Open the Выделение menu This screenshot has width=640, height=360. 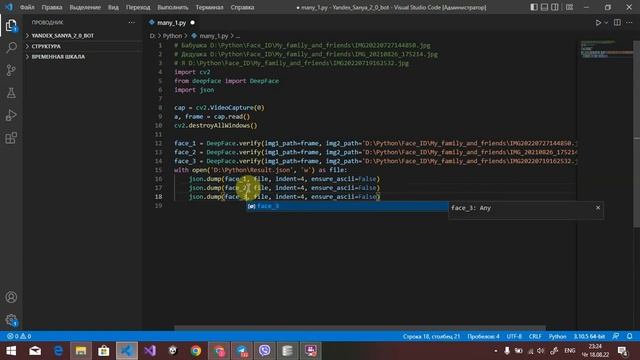coord(85,7)
